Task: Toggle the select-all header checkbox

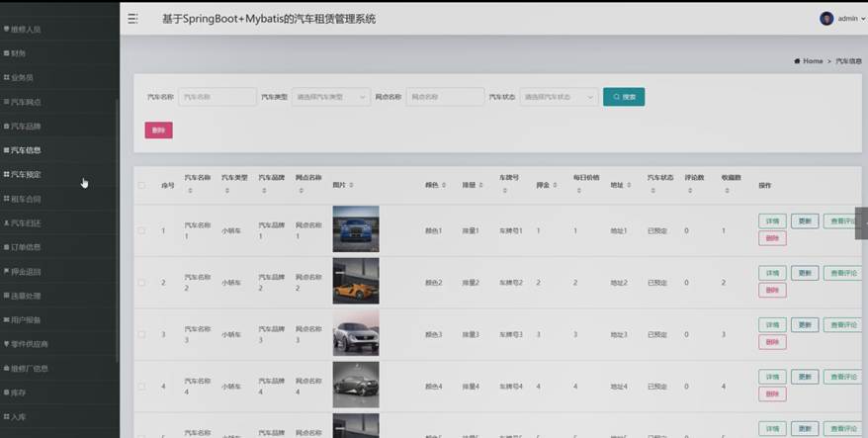Action: pos(141,186)
